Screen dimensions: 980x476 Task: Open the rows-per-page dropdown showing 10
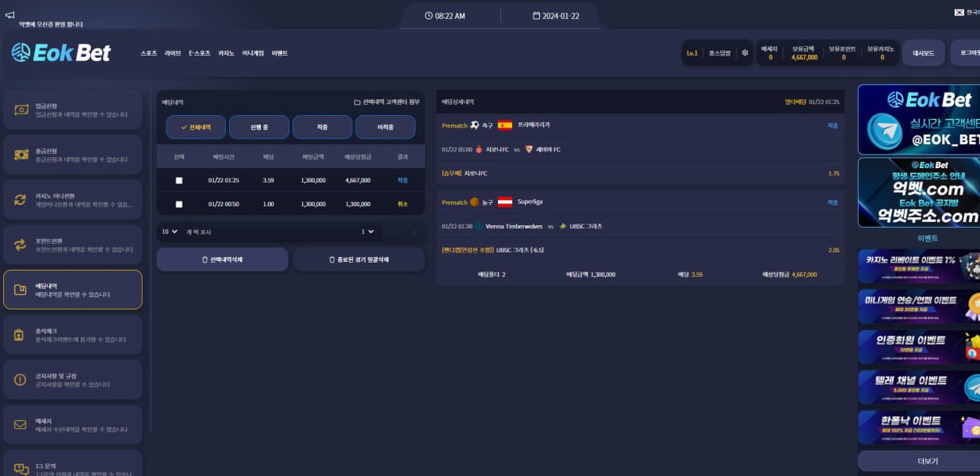click(x=170, y=232)
